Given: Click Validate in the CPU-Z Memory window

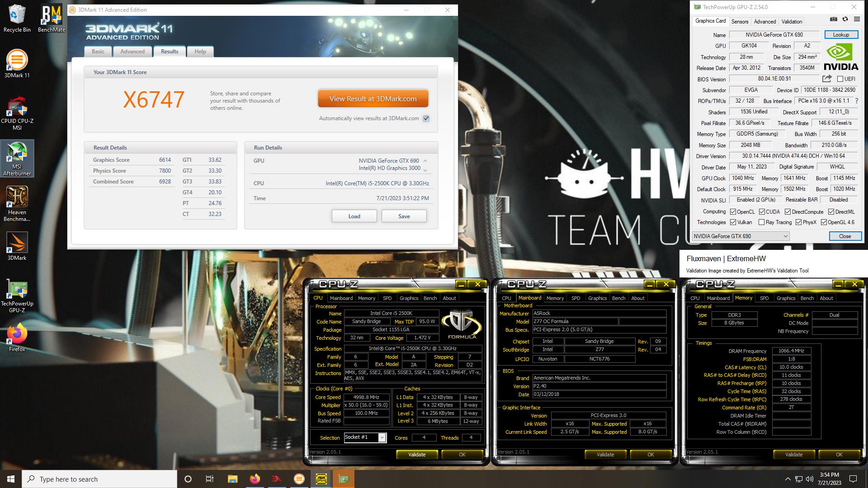Looking at the screenshot, I should 794,455.
